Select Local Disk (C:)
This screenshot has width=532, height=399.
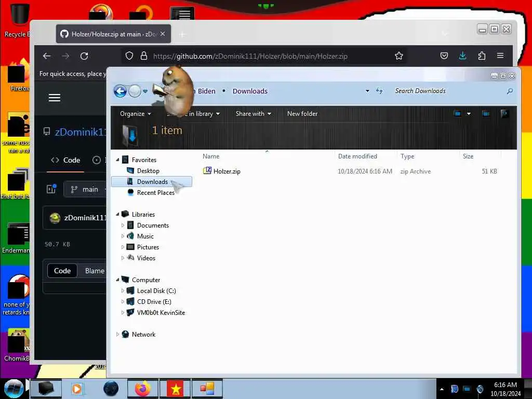tap(156, 291)
